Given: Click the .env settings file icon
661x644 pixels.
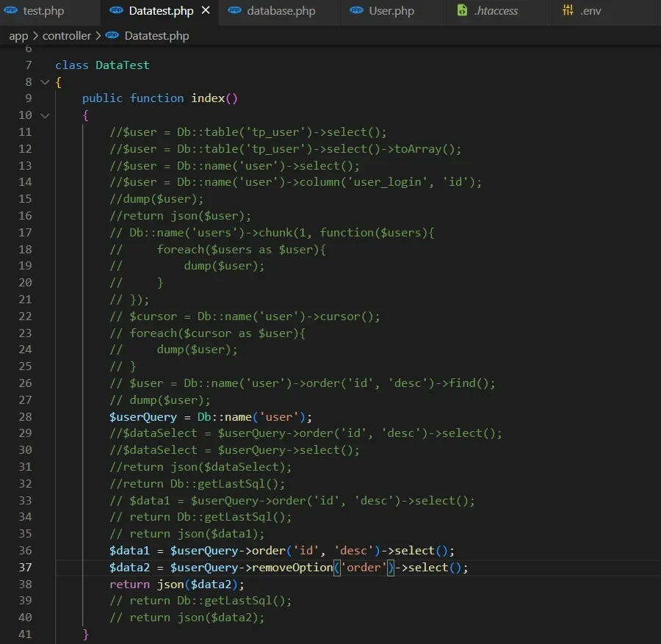Looking at the screenshot, I should 568,10.
